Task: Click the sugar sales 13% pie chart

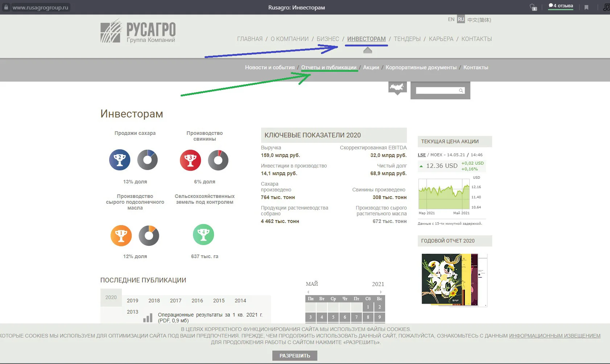Action: click(x=148, y=160)
